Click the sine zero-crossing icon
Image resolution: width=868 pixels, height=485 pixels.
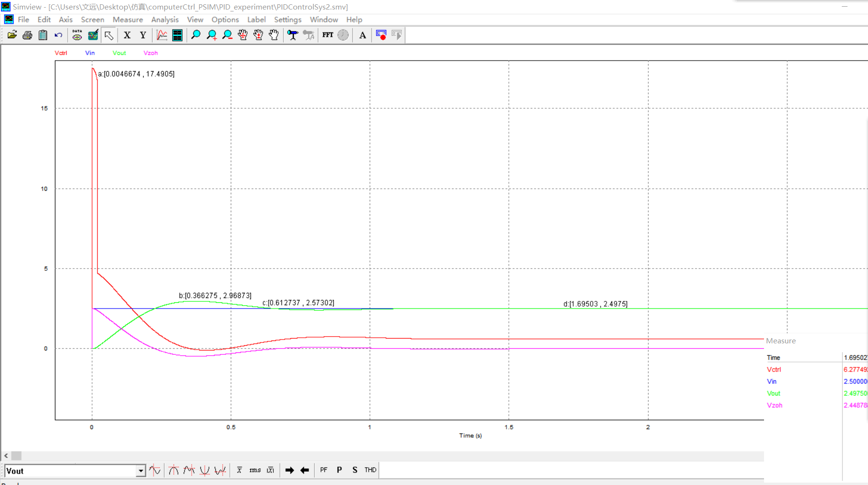(x=155, y=470)
